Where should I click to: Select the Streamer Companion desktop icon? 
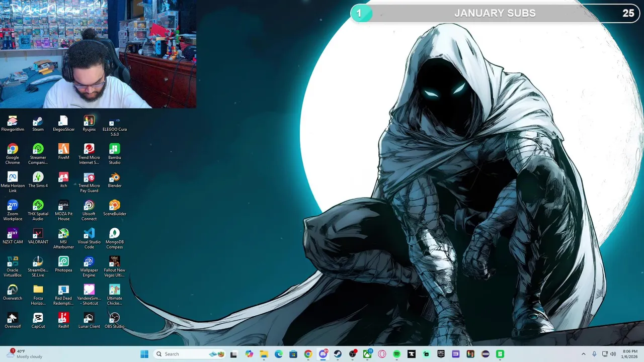coord(38,154)
